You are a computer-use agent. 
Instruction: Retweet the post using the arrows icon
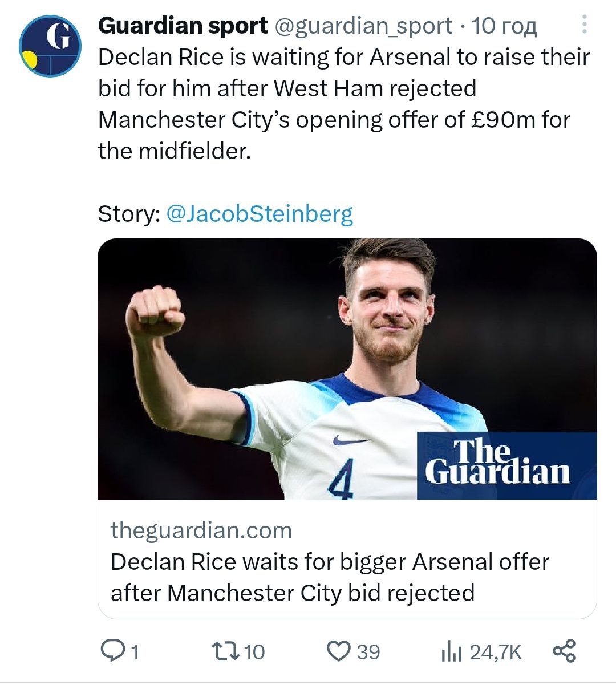tap(224, 651)
